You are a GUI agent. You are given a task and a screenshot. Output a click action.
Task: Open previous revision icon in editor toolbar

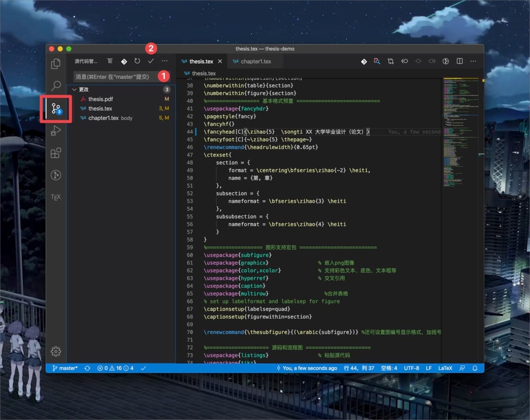(405, 61)
